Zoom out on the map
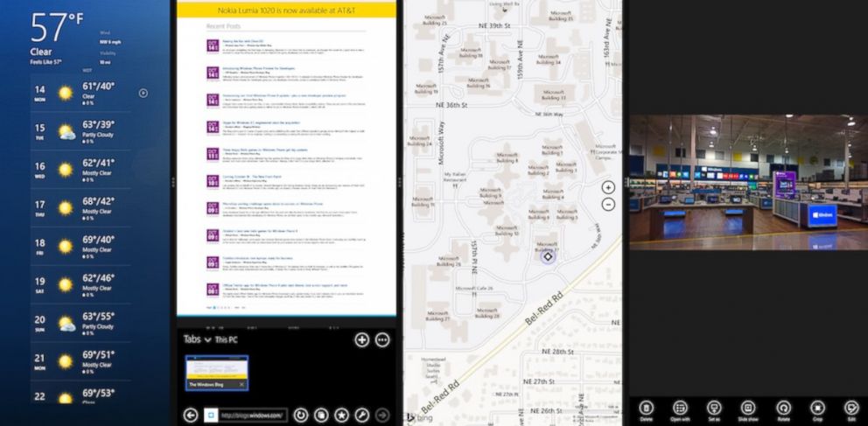 tap(608, 205)
